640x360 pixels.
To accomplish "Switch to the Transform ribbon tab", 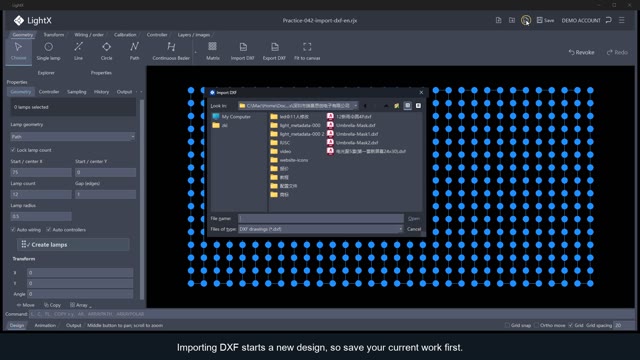I will click(53, 35).
